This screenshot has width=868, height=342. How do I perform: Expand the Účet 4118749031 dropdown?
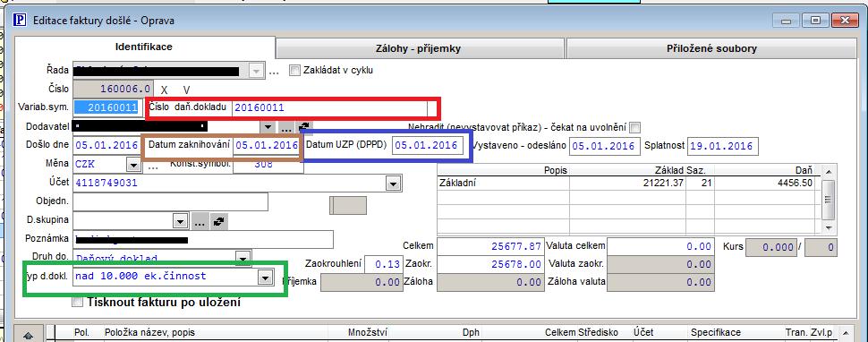[x=393, y=183]
